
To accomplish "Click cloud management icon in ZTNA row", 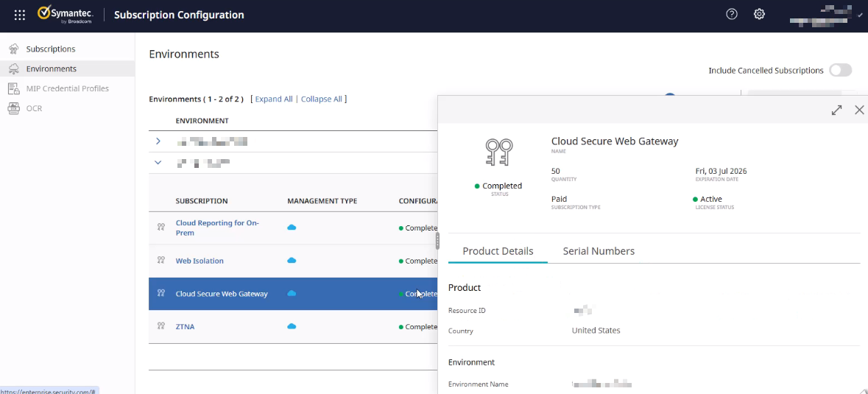I will [x=292, y=326].
